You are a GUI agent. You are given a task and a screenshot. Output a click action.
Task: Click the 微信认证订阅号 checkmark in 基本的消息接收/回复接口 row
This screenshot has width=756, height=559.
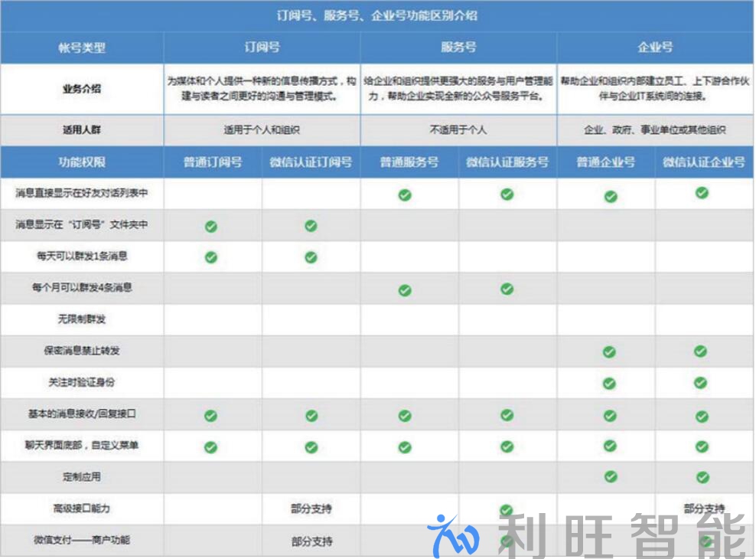(x=311, y=415)
